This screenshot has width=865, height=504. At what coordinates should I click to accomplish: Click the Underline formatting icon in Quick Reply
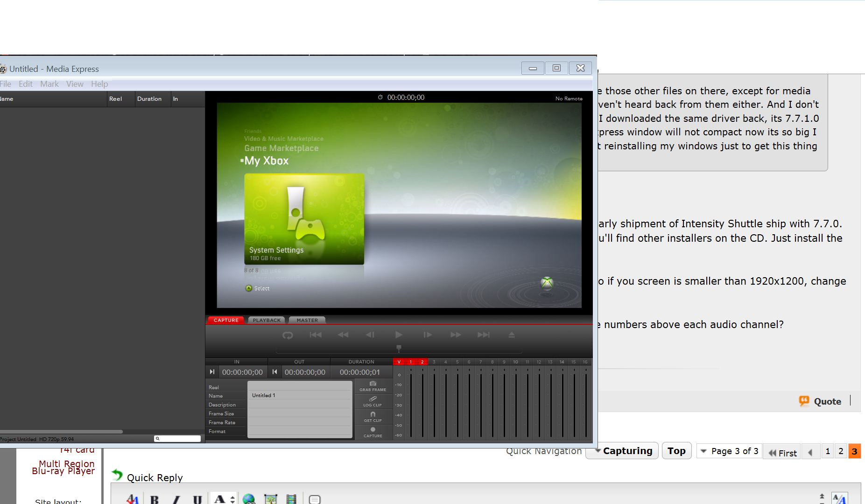[197, 499]
